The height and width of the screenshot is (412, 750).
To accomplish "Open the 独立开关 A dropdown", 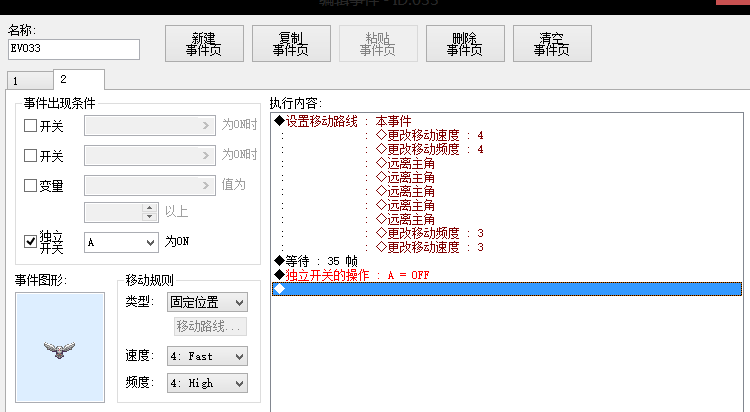I will 121,242.
